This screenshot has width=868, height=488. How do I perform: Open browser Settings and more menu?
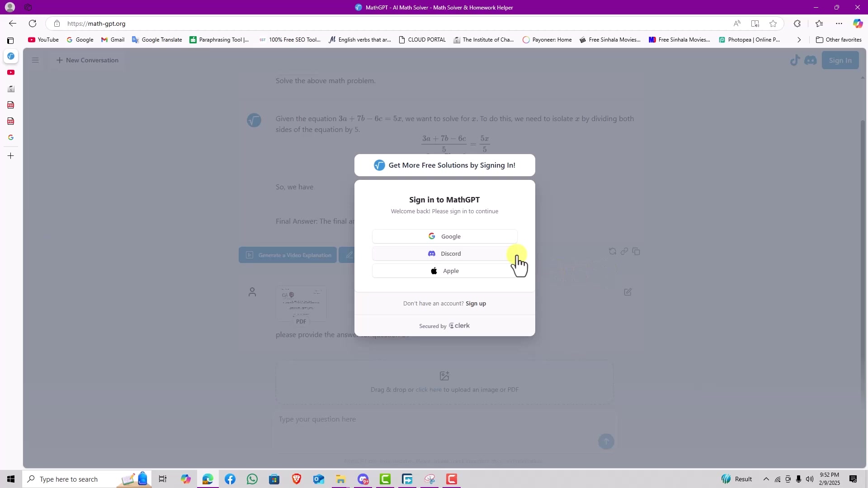(x=839, y=23)
